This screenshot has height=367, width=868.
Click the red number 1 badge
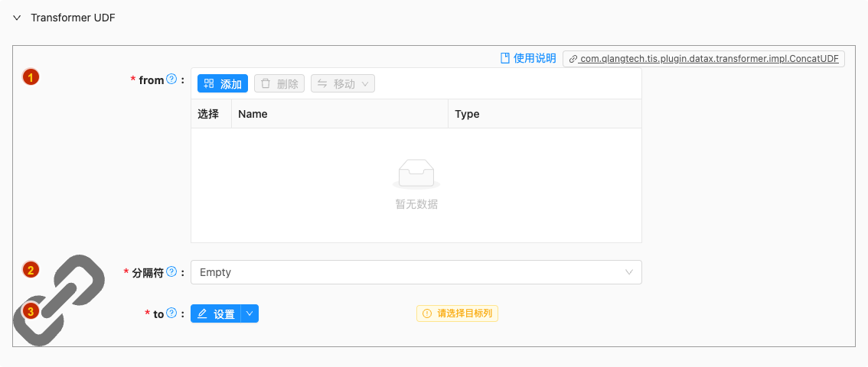(31, 76)
